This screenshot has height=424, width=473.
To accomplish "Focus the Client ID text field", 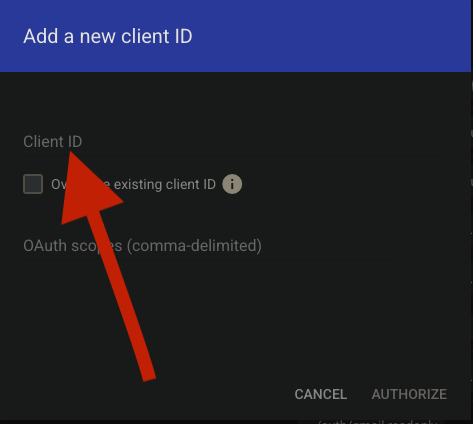I will tap(235, 142).
